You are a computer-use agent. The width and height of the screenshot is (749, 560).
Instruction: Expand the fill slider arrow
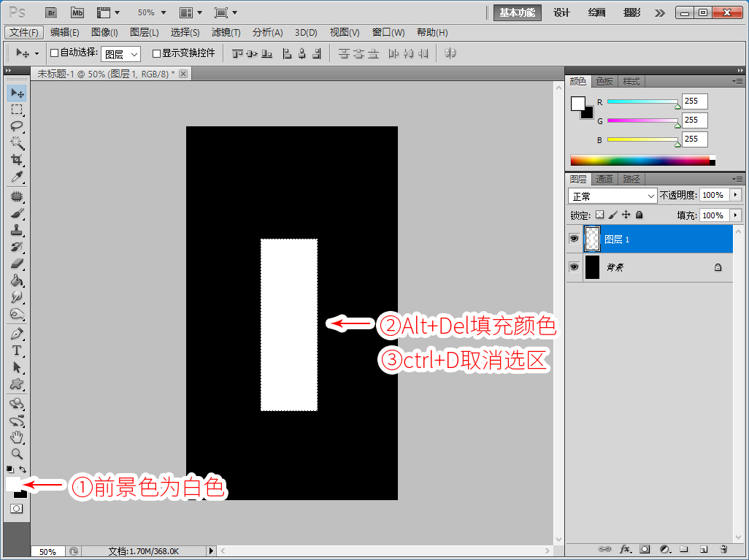tap(736, 215)
